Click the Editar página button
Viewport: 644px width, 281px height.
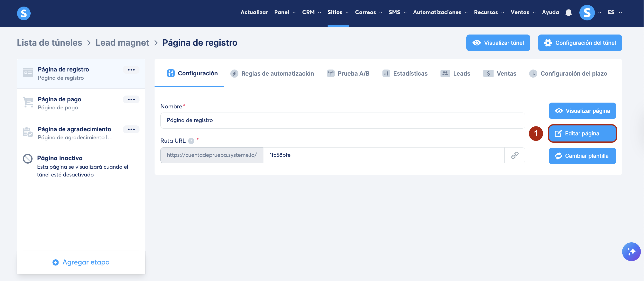tap(582, 133)
